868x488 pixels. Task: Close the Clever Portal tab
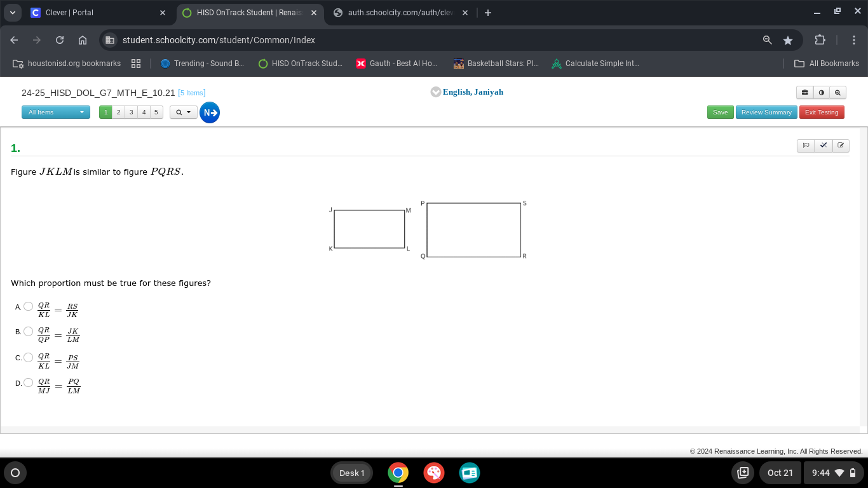point(163,13)
